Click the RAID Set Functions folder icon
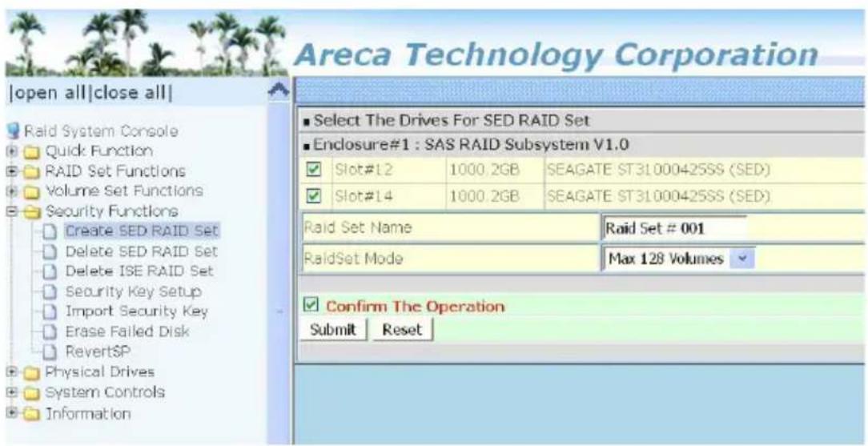 click(33, 171)
